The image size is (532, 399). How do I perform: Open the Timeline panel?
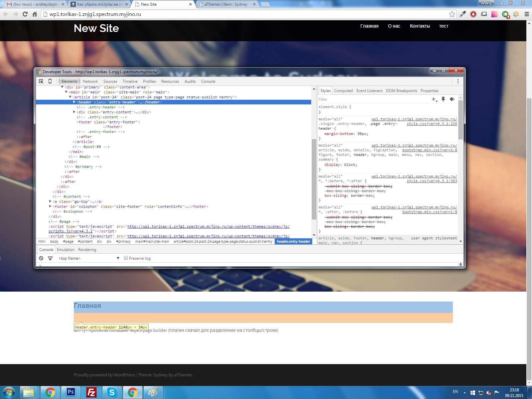(130, 81)
